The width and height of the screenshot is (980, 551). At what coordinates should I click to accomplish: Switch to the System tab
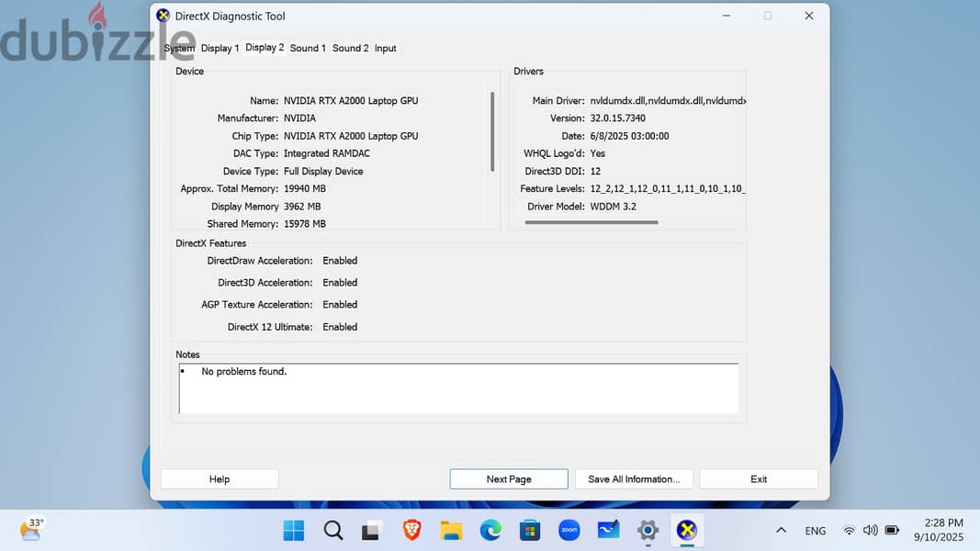179,48
